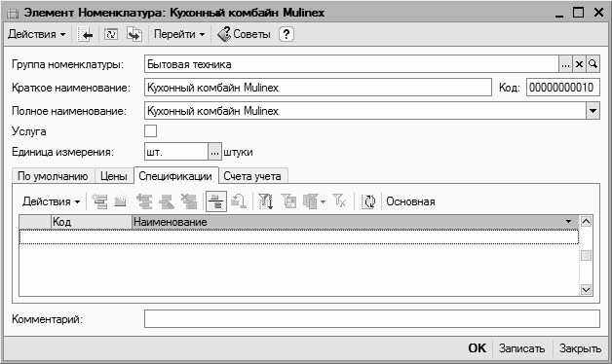Image resolution: width=612 pixels, height=364 pixels.
Task: Switch to the Счета учета tab
Action: tap(252, 176)
